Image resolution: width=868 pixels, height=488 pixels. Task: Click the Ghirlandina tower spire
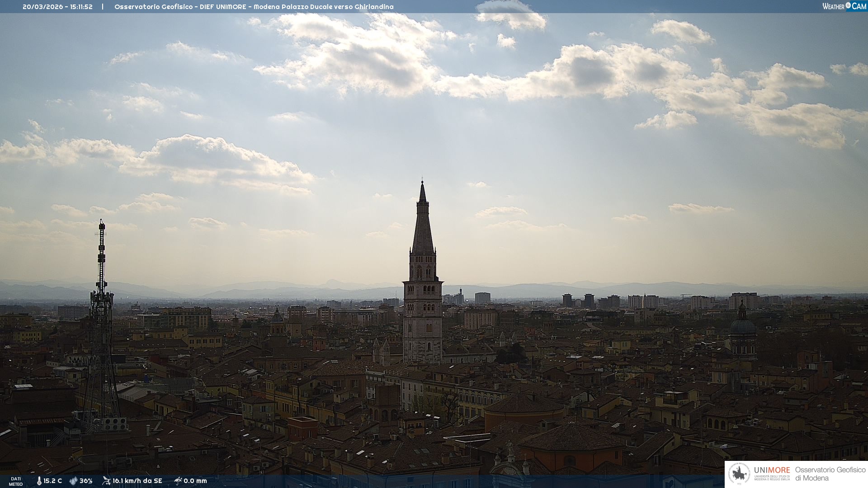point(423,221)
